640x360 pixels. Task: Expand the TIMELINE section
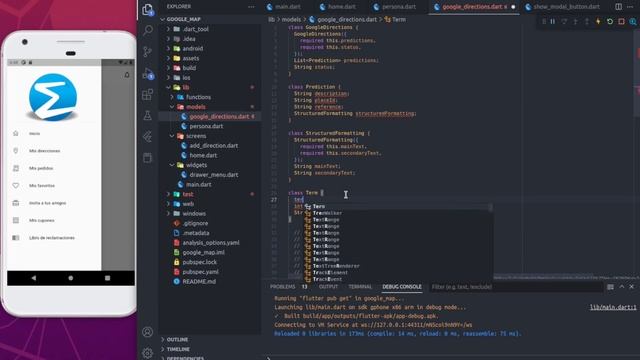(x=178, y=349)
